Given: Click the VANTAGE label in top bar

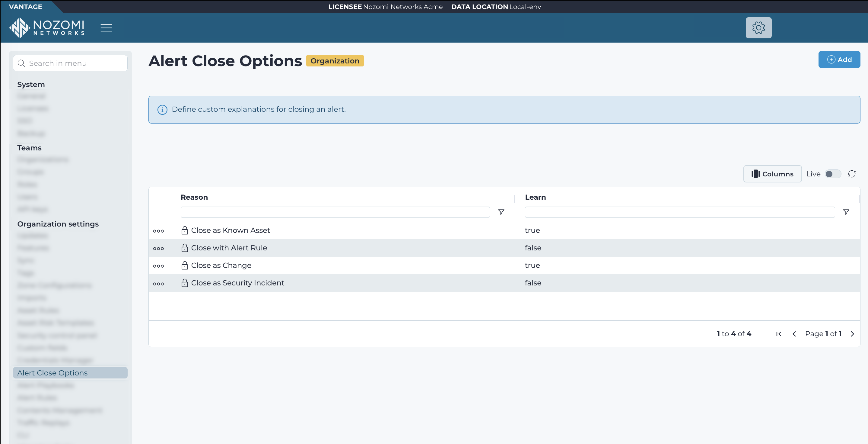Looking at the screenshot, I should pos(26,7).
